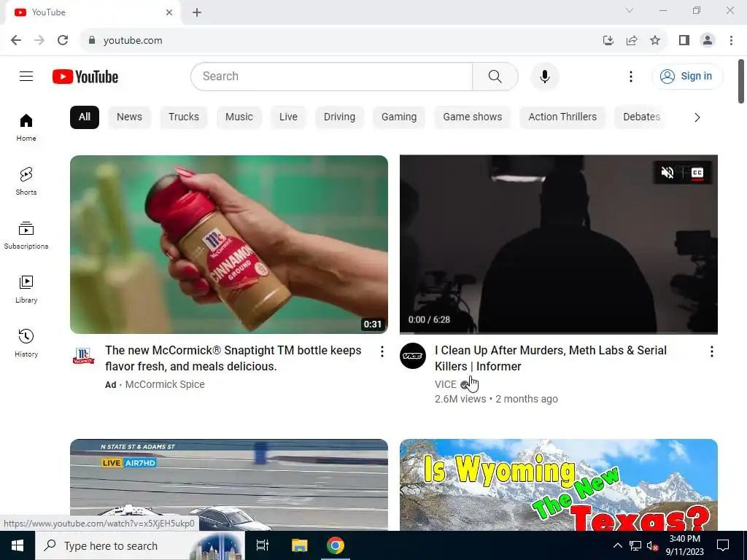Open the hamburger guide menu
747x560 pixels.
pos(26,76)
